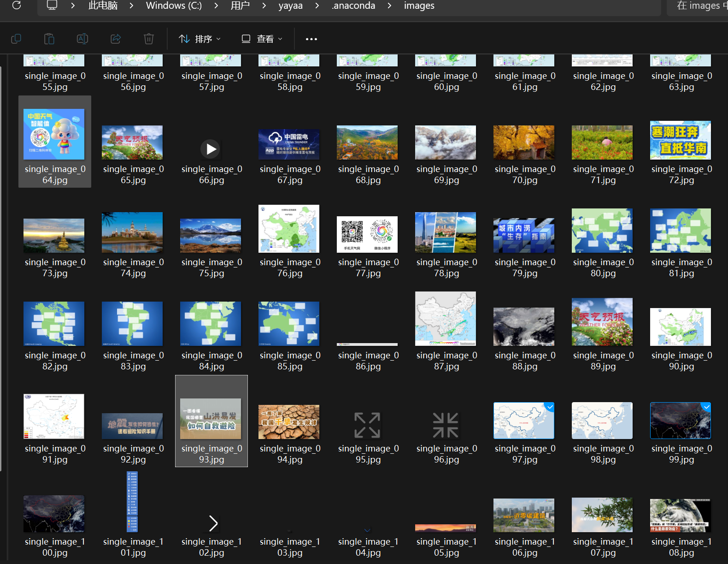728x564 pixels.
Task: Go to Windows (C:) in the address path
Action: (x=174, y=6)
